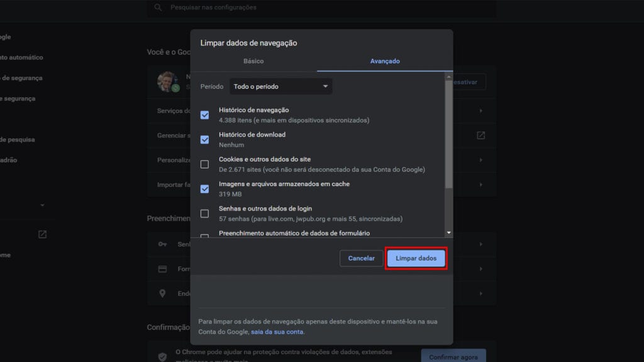Uncheck Imagens e arquivos armazenados em cache
The height and width of the screenshot is (362, 644).
(x=204, y=189)
